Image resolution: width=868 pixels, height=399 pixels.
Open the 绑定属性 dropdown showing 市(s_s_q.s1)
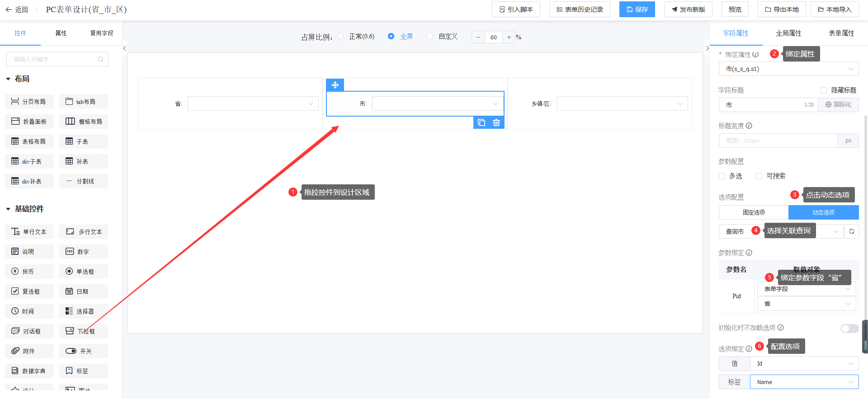(x=788, y=69)
